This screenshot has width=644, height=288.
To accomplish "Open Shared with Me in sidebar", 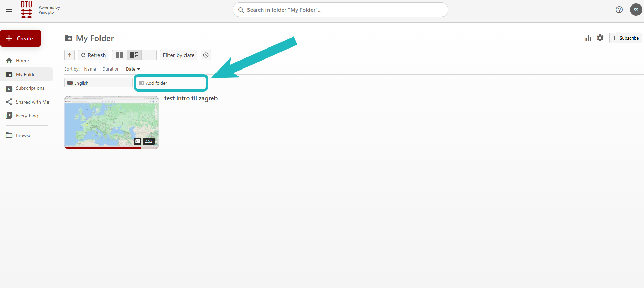I will 32,102.
